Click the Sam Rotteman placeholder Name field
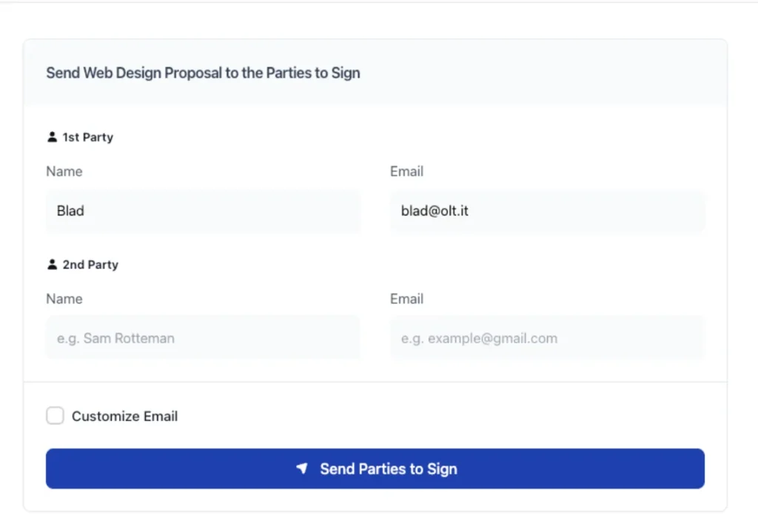Image resolution: width=758 pixels, height=532 pixels. coord(203,338)
